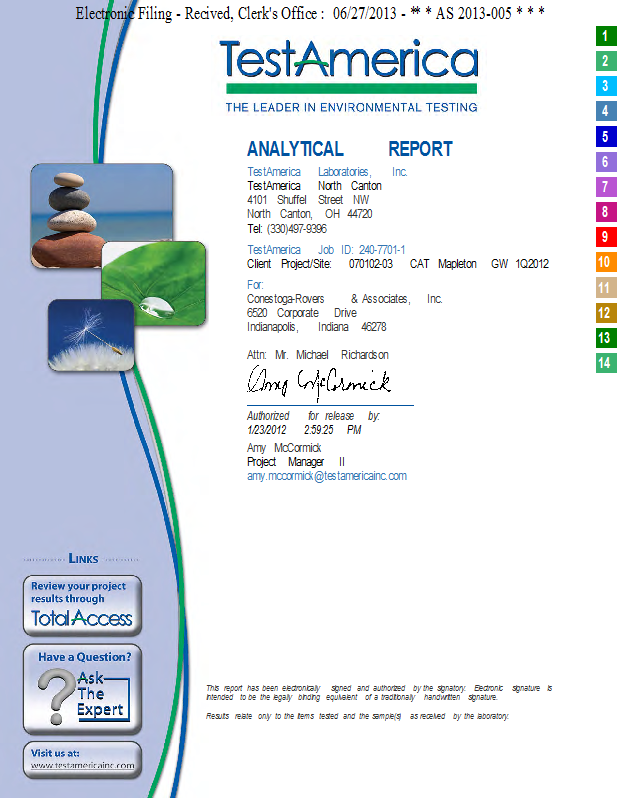
Task: Visit the www.testamericainc.com website button
Action: point(82,760)
